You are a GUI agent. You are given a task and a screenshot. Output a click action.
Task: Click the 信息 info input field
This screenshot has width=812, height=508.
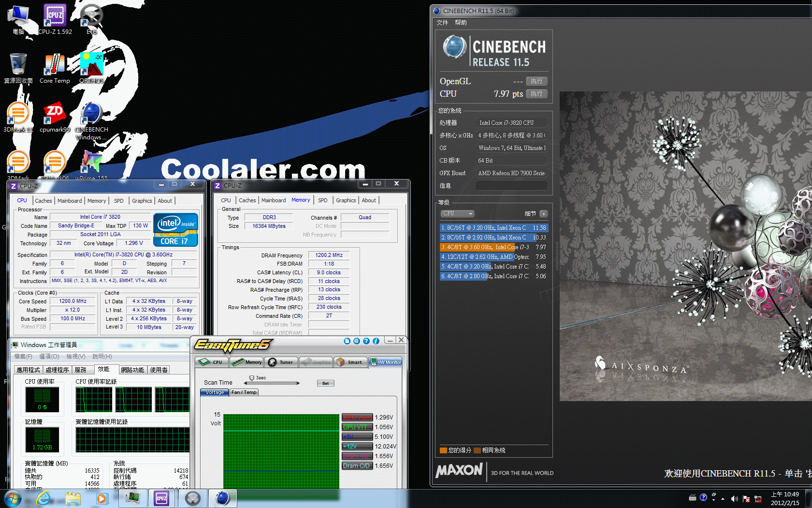point(512,185)
